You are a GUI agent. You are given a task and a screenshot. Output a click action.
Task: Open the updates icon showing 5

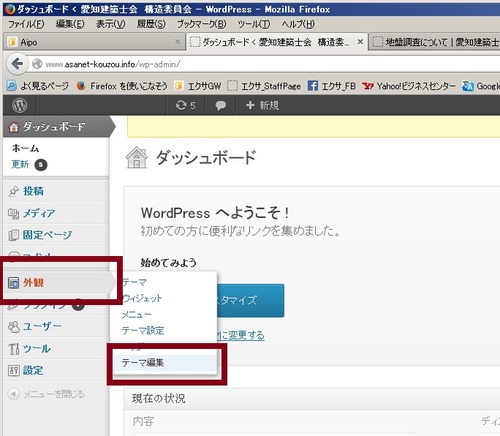[x=185, y=105]
